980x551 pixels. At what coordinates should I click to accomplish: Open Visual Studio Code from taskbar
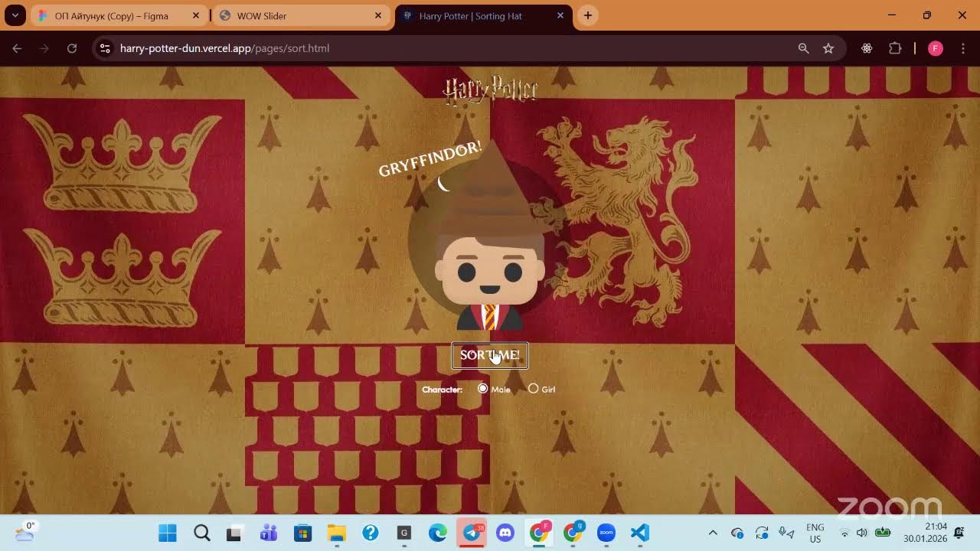click(x=640, y=533)
